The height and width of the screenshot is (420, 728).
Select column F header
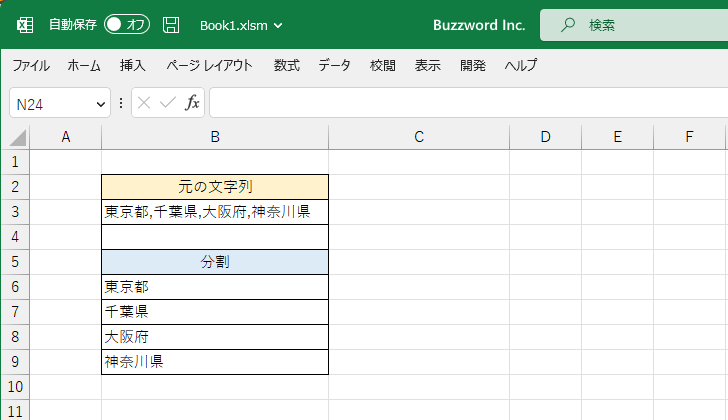[689, 137]
